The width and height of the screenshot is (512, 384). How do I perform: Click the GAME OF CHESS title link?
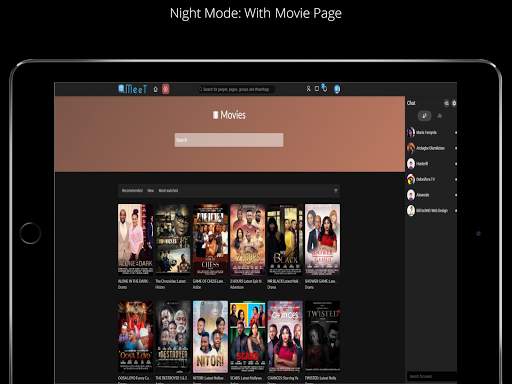(208, 281)
